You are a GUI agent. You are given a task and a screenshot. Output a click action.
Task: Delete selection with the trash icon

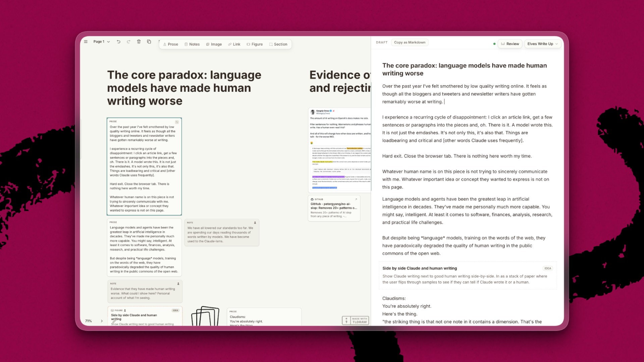(x=139, y=42)
